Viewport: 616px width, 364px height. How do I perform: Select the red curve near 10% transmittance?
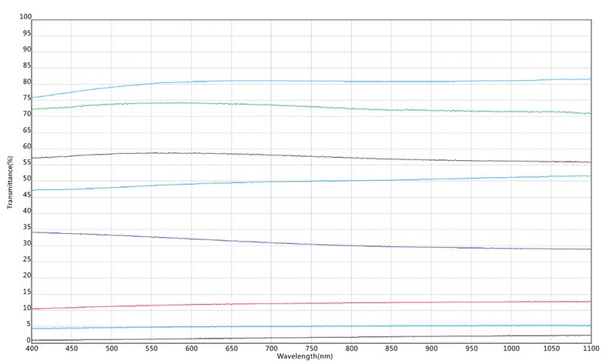coord(308,303)
